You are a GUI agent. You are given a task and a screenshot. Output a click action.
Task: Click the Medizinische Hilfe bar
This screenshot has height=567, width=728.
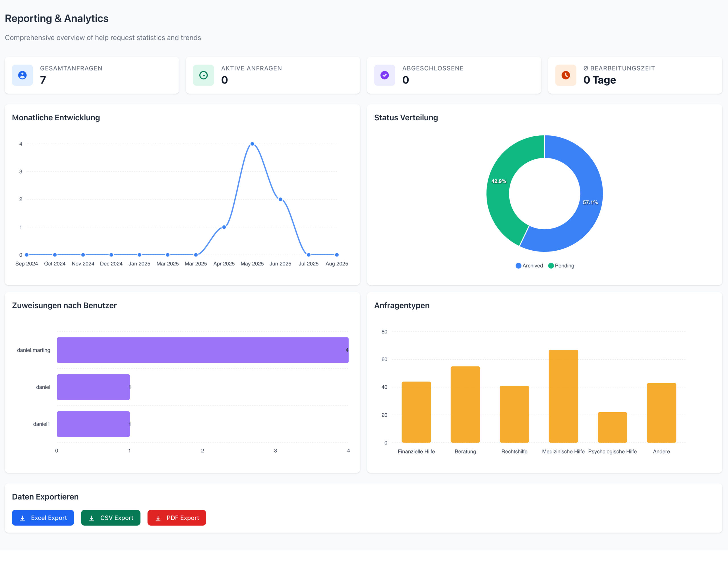pyautogui.click(x=563, y=396)
